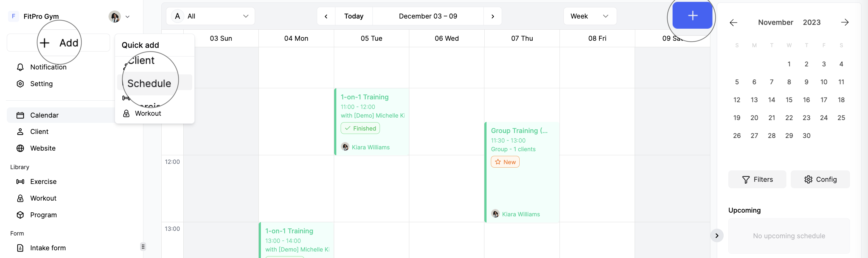Open the Workout kettlebell icon in sidebar
This screenshot has height=258, width=868.
click(x=20, y=198)
